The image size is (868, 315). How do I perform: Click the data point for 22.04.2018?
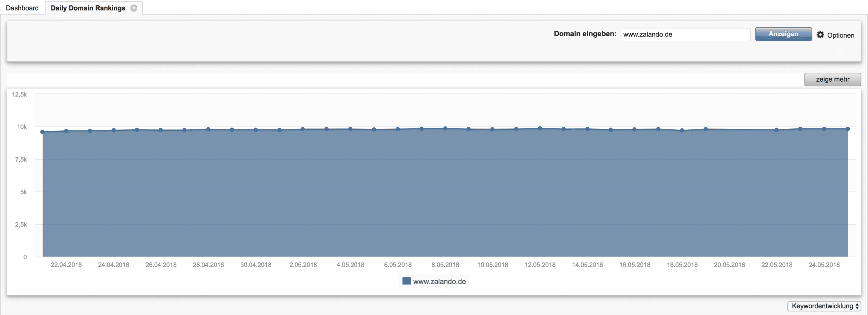pos(66,131)
